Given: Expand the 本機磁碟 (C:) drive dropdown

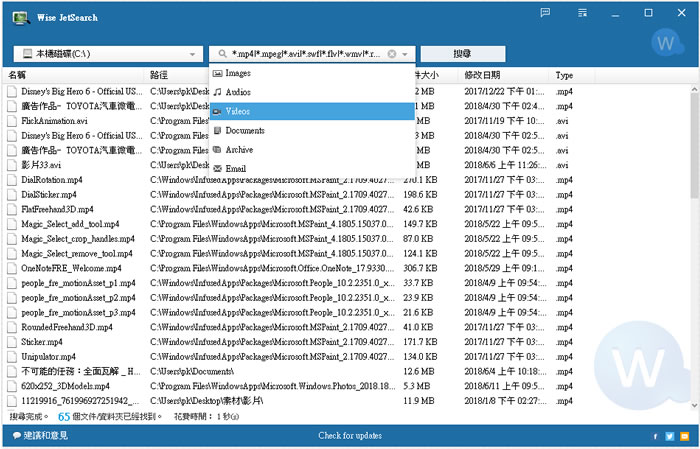Looking at the screenshot, I should click(x=192, y=54).
